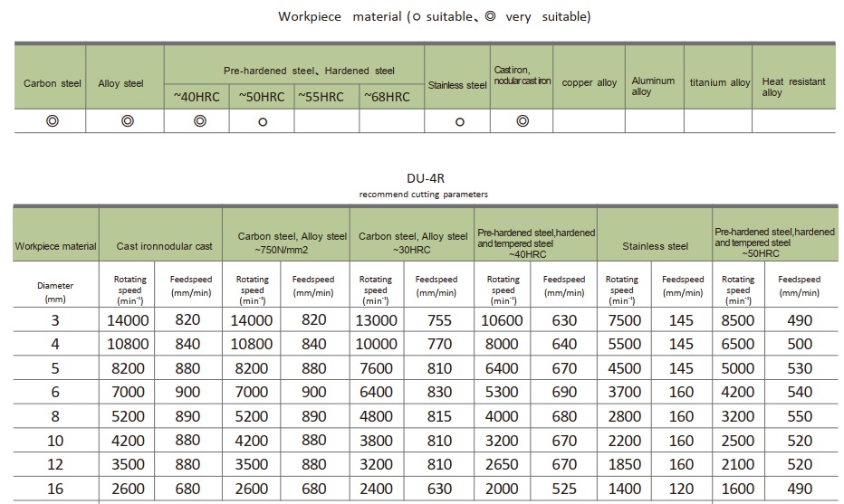Select the '8500' rotating speed value
Screen dimensions: 844x504
pos(737,320)
